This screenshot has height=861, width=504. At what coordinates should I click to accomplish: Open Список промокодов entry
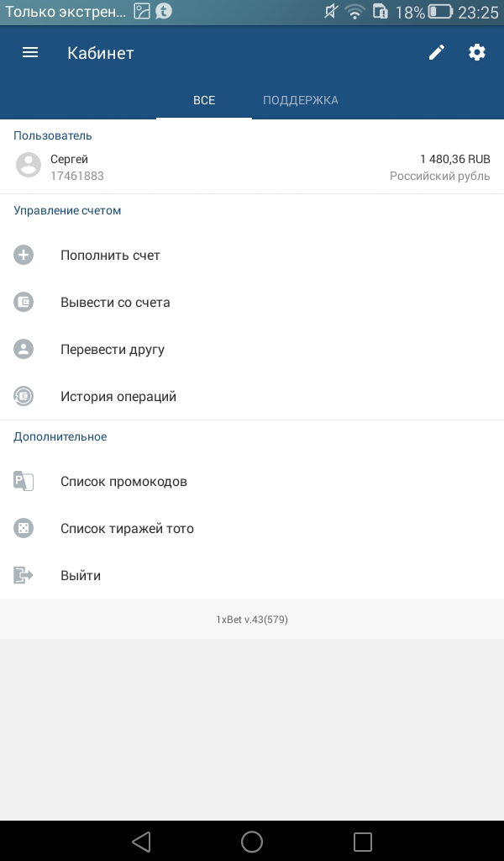click(x=252, y=481)
